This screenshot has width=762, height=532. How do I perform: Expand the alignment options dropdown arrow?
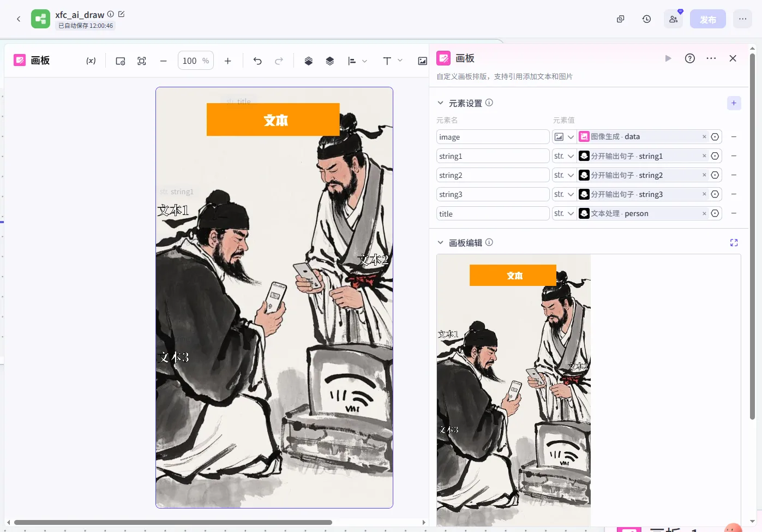365,61
